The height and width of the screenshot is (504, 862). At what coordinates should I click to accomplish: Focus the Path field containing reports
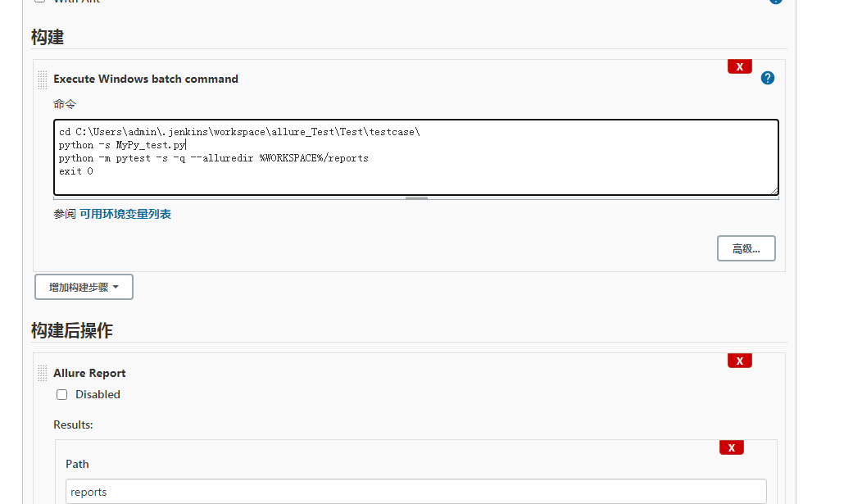click(415, 492)
